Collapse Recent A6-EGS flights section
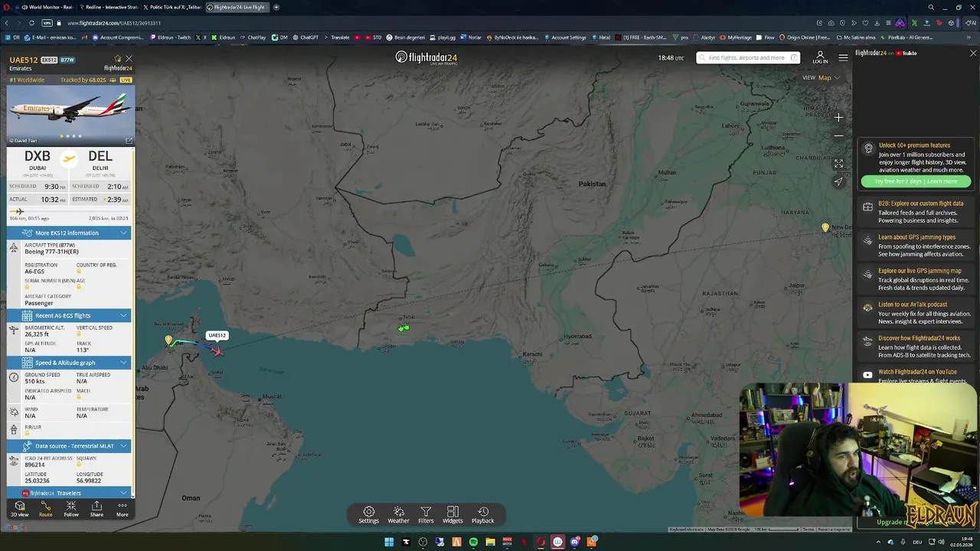The width and height of the screenshot is (980, 551). point(69,315)
